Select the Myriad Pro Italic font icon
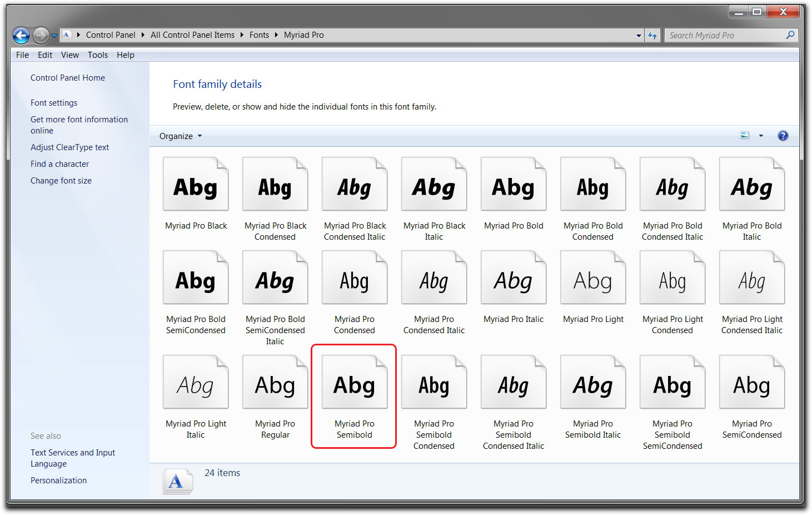 [x=514, y=278]
